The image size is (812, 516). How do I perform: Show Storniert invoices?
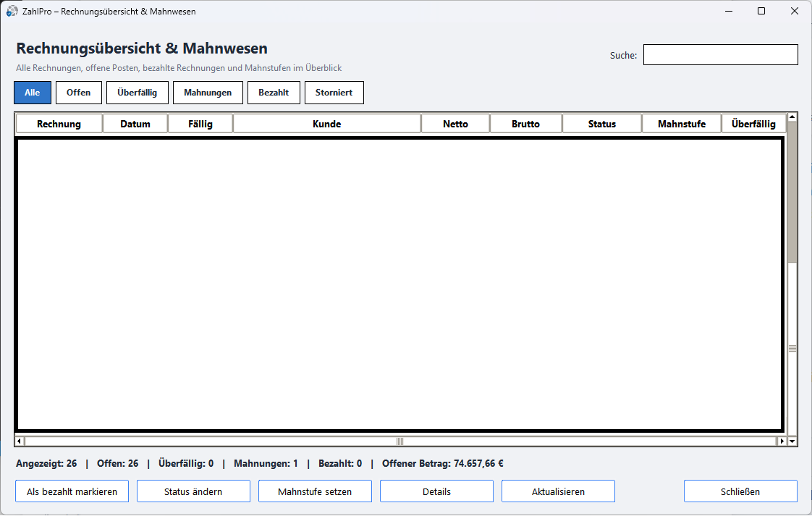click(334, 93)
